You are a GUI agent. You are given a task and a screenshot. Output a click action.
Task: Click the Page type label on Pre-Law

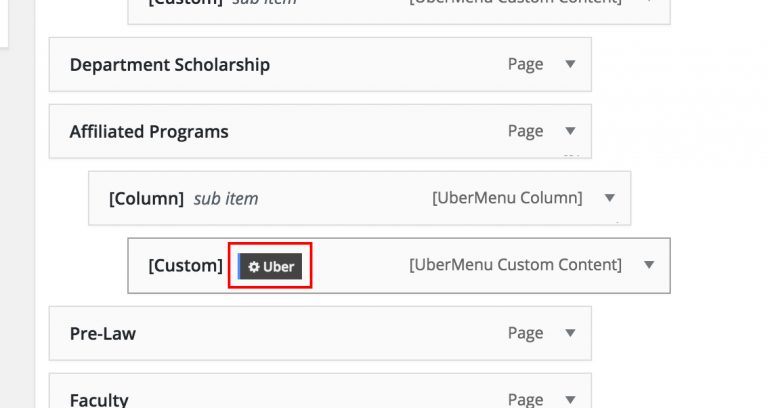525,334
